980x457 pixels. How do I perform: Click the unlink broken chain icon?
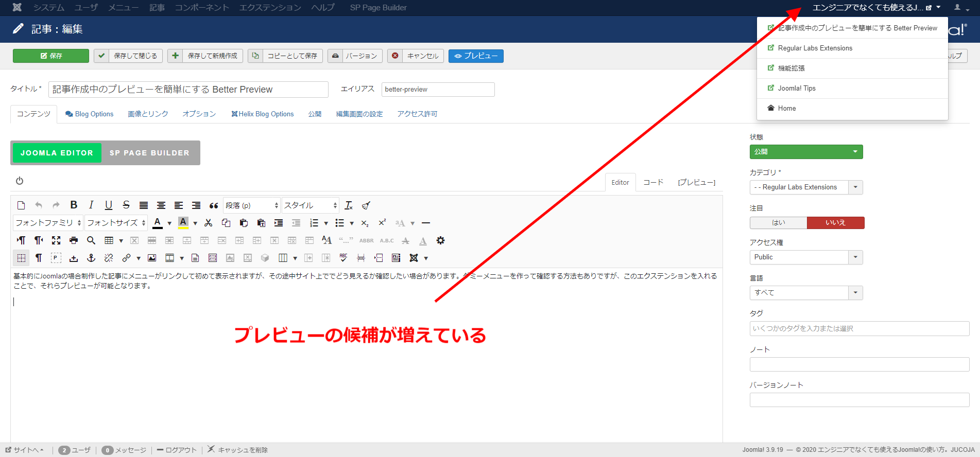[x=109, y=258]
